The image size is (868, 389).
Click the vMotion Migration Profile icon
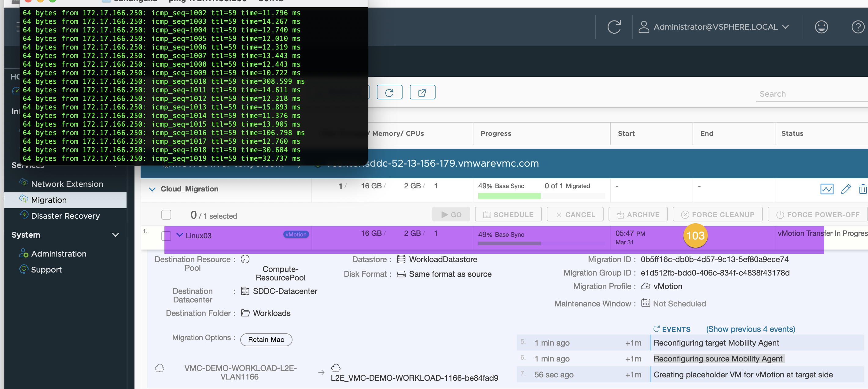[645, 286]
